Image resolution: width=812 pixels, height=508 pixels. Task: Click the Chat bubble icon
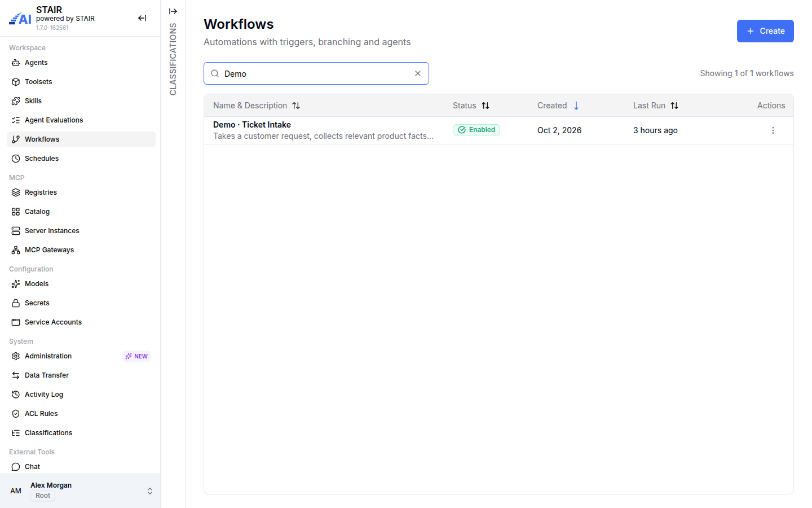point(16,467)
